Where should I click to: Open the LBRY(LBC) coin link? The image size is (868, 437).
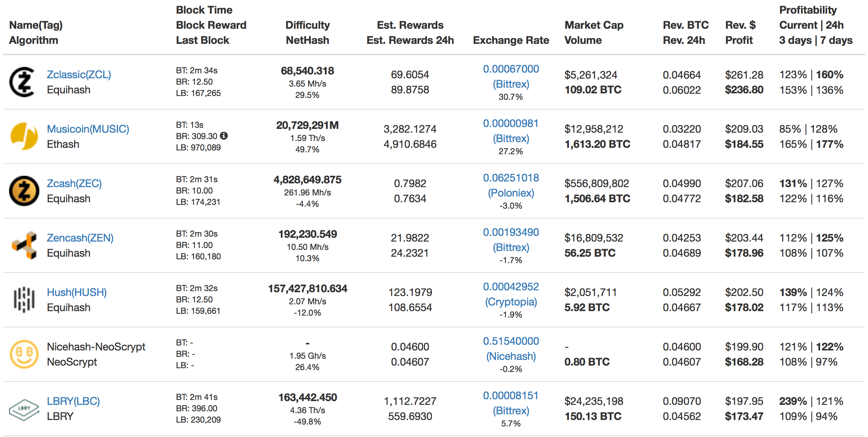(73, 401)
